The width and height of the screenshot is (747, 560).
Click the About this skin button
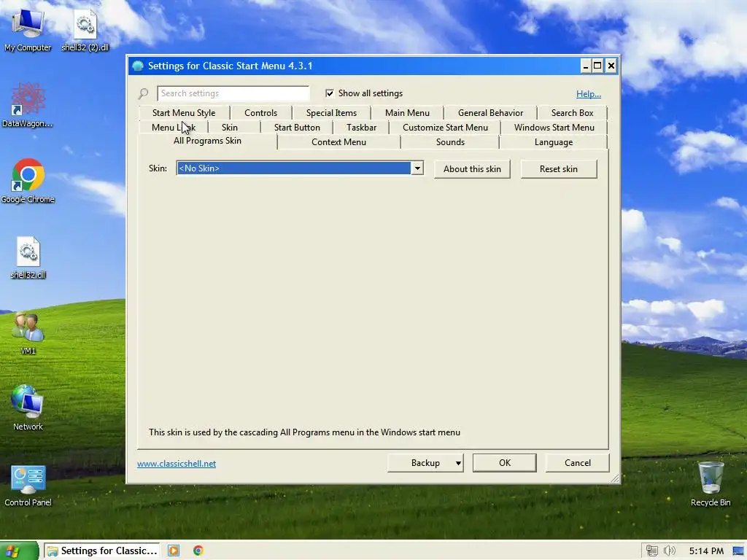coord(472,169)
